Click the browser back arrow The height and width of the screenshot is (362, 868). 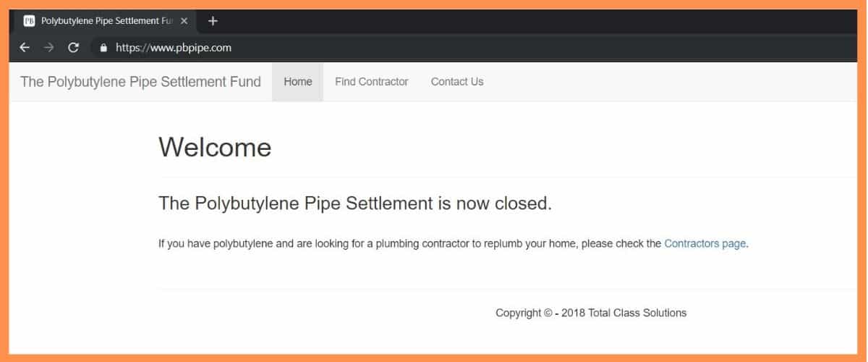pos(25,48)
